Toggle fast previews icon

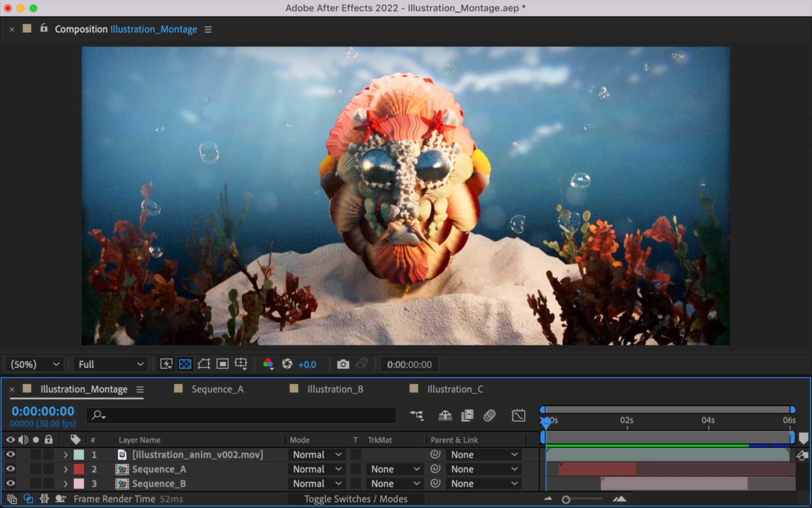pos(166,364)
